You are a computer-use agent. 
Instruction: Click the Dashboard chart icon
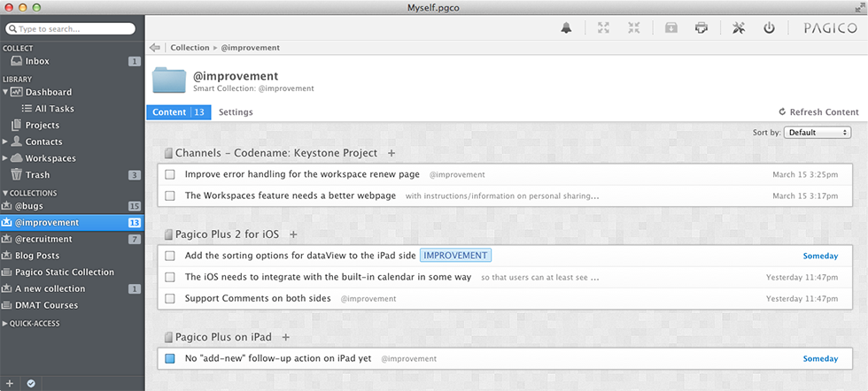click(17, 92)
